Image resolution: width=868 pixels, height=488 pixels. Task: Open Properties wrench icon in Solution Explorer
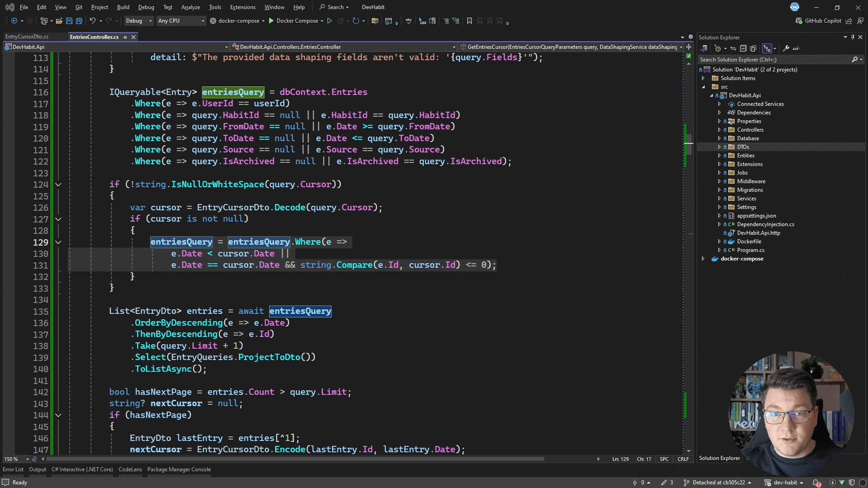786,48
